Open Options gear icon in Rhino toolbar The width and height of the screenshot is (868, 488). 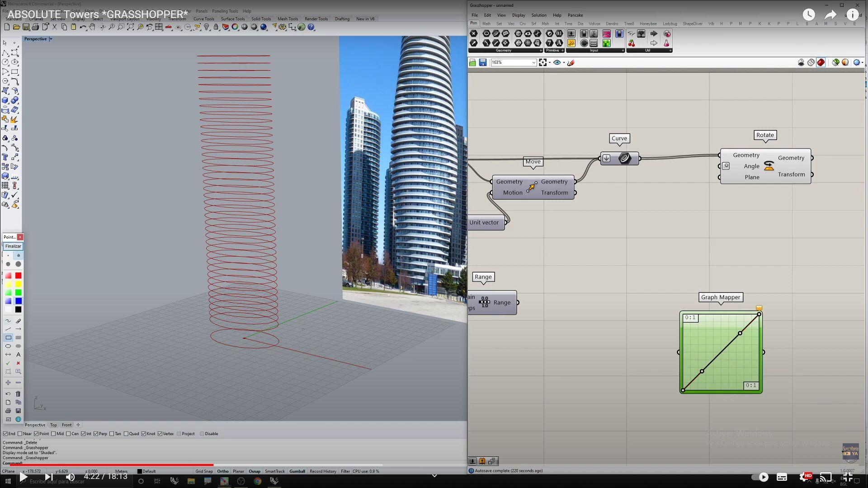pyautogui.click(x=282, y=27)
